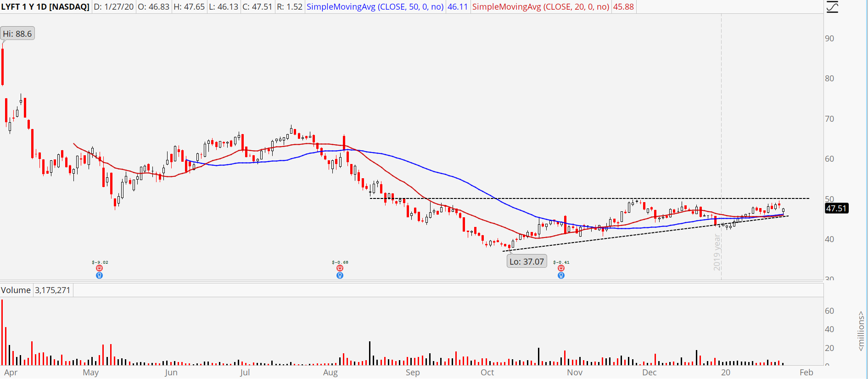The height and width of the screenshot is (379, 868).
Task: Click the 50-period average value 46.11
Action: coord(458,7)
